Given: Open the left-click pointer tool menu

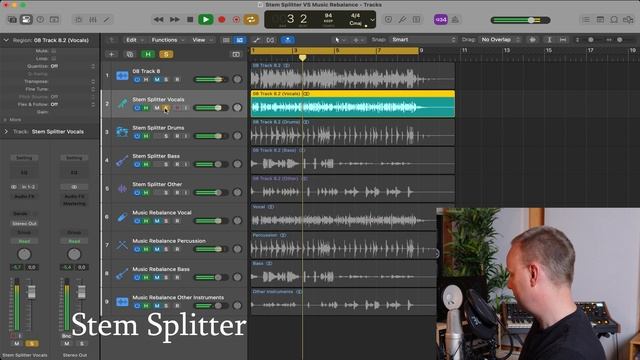Looking at the screenshot, I should click(x=339, y=40).
